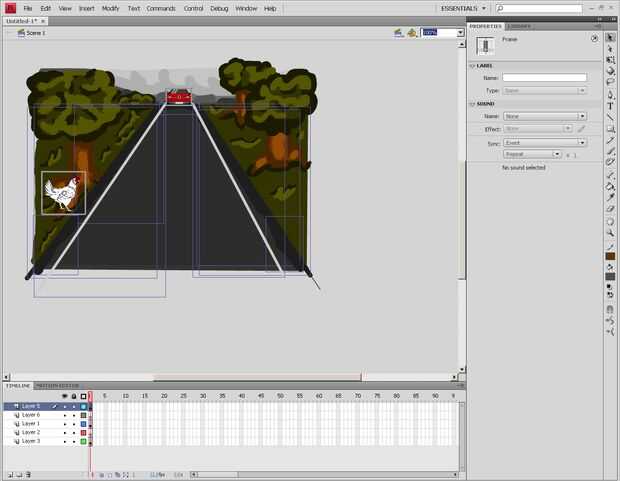620x481 pixels.
Task: Open the stage zoom percentage dropdown
Action: 460,33
